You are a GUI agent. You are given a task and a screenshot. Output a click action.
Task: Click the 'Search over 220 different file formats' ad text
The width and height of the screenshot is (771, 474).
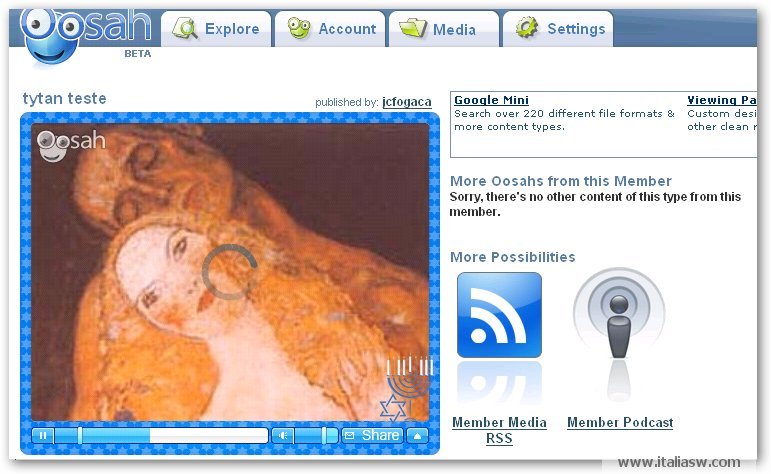[x=564, y=120]
